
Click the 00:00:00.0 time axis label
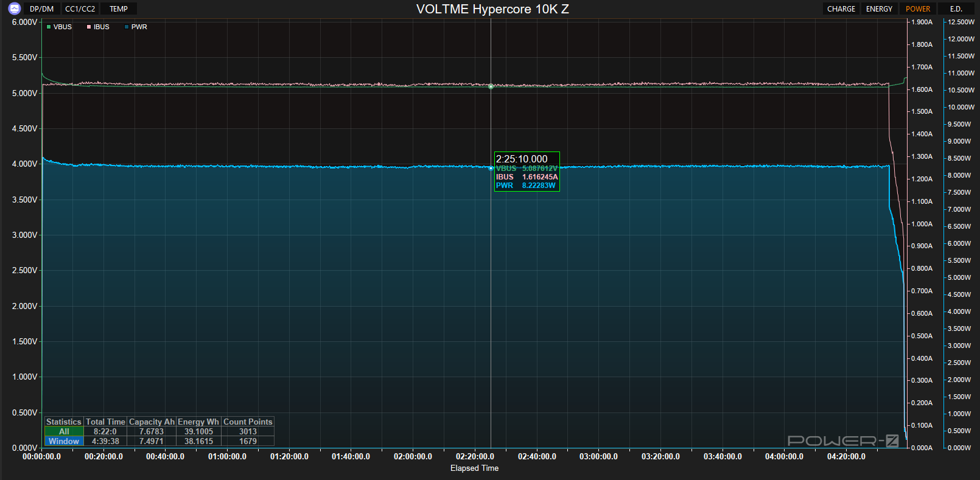(41, 456)
